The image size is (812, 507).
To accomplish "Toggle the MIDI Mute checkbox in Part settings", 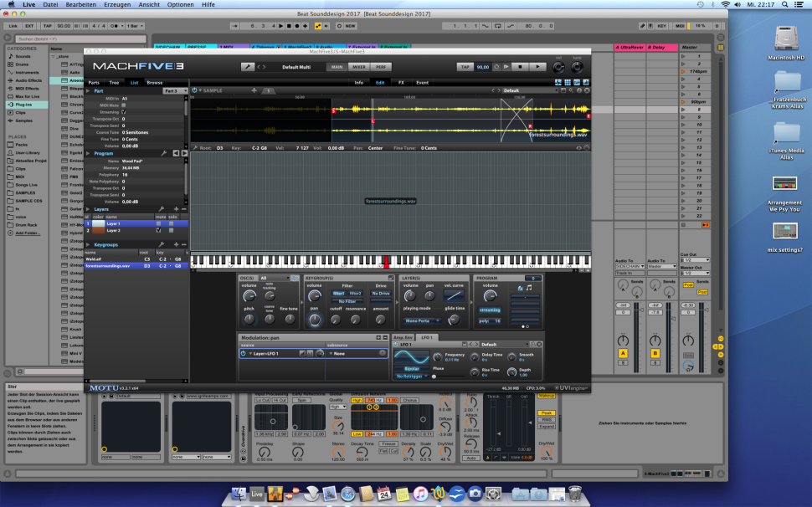I will (x=123, y=105).
